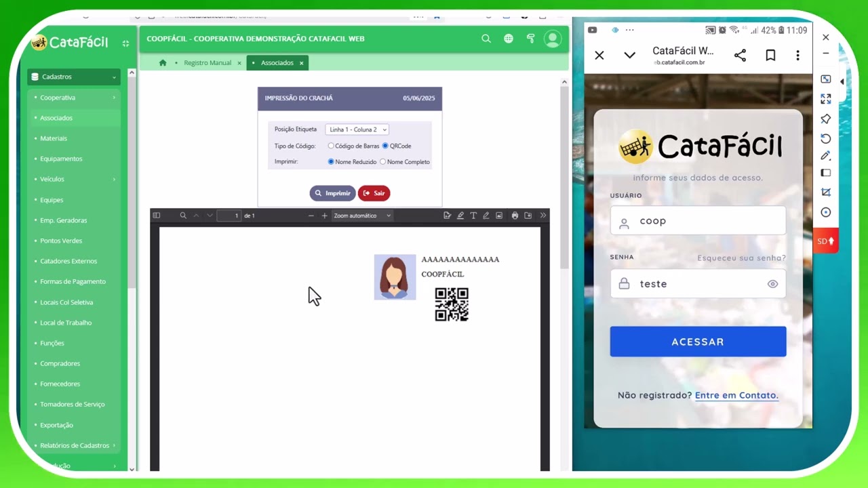Zoom in the PDF with plus icon
Screen dimensions: 868x488
(x=324, y=216)
